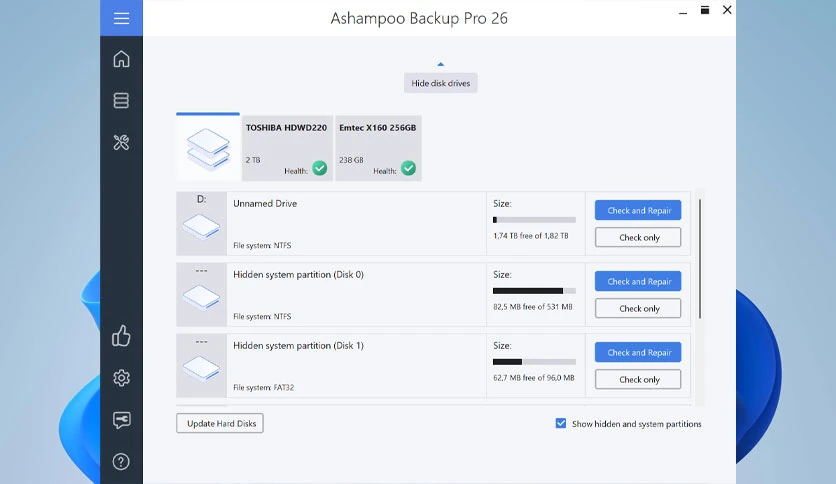Close the Ashampoo Backup window
Image resolution: width=836 pixels, height=484 pixels.
tap(727, 10)
